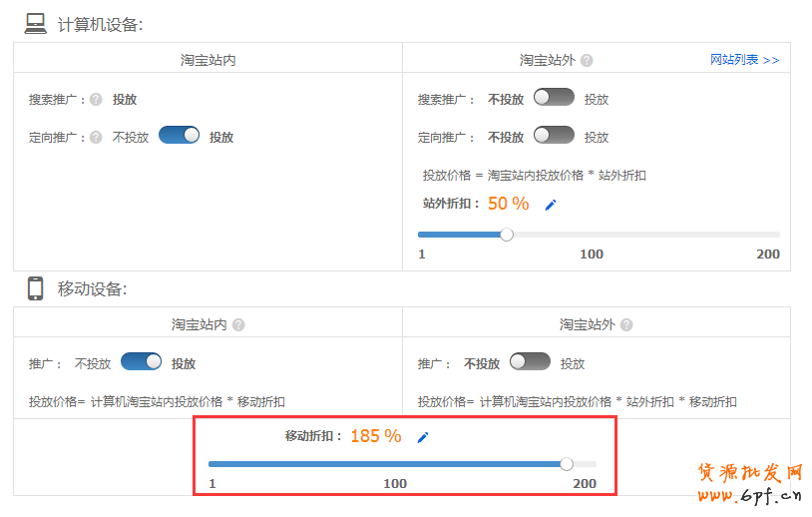812x517 pixels.
Task: Click the 50 % discount value
Action: coord(508,204)
